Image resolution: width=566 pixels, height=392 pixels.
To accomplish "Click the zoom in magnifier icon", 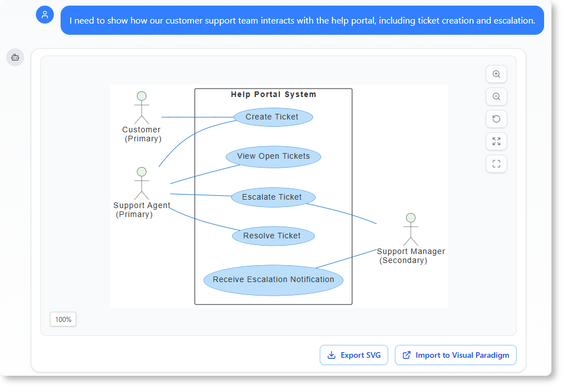I will [x=496, y=74].
